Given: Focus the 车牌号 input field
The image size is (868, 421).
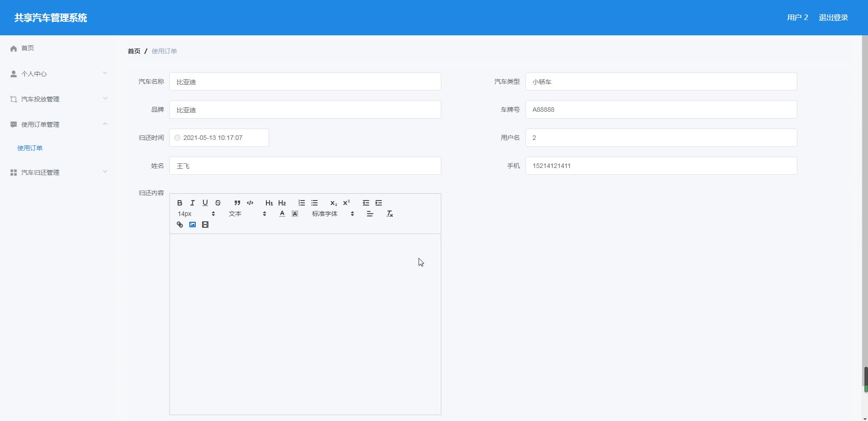Looking at the screenshot, I should point(661,110).
